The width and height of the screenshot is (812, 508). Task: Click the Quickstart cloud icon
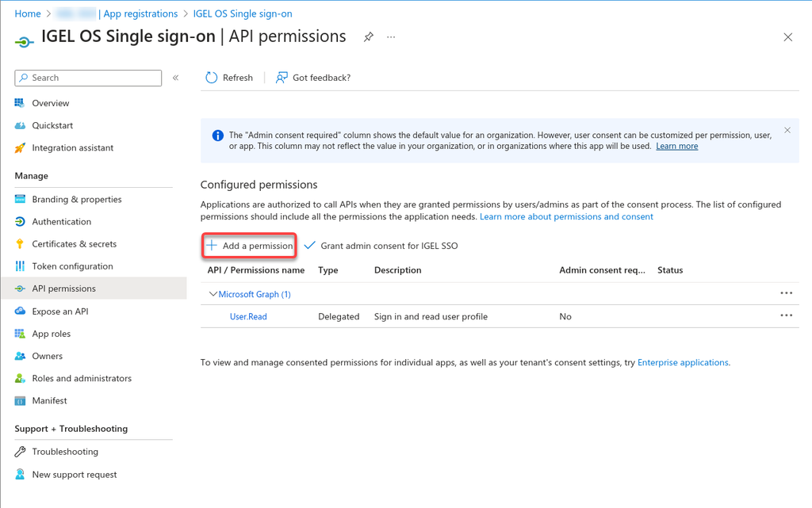pyautogui.click(x=20, y=125)
